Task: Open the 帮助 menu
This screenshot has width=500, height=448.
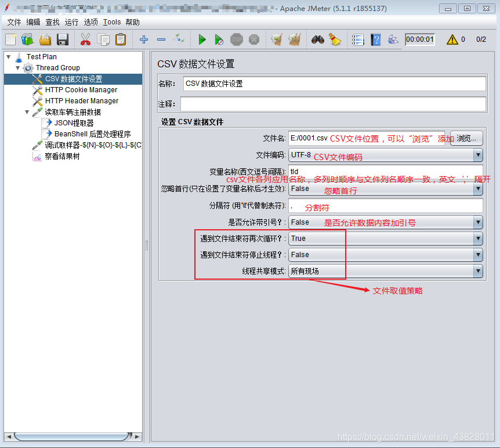Action: [x=133, y=22]
